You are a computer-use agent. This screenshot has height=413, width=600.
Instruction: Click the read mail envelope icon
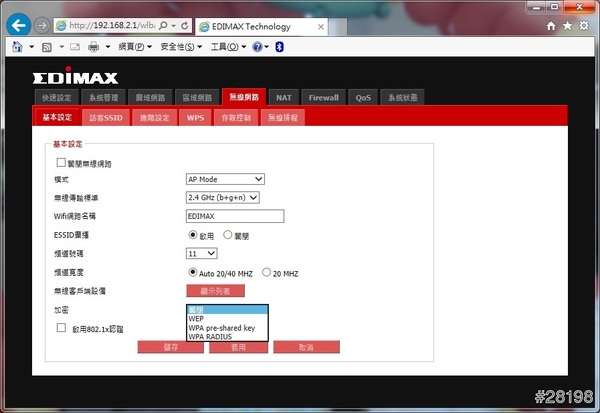[x=73, y=47]
